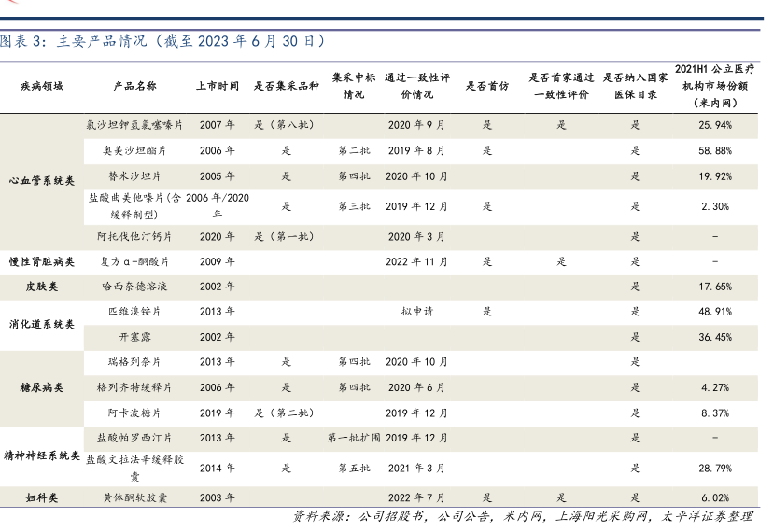Click product name 阿托伐他汀钙片
Image resolution: width=773 pixels, height=532 pixels.
(x=134, y=237)
